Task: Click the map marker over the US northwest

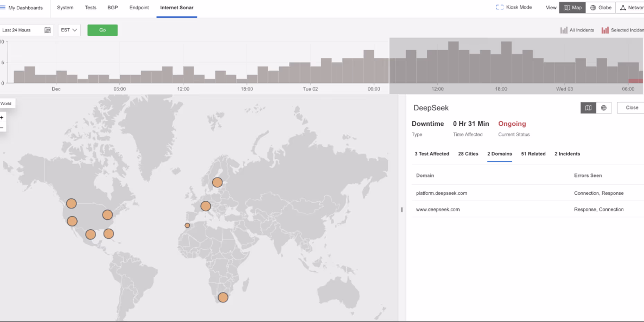Action: click(x=71, y=203)
